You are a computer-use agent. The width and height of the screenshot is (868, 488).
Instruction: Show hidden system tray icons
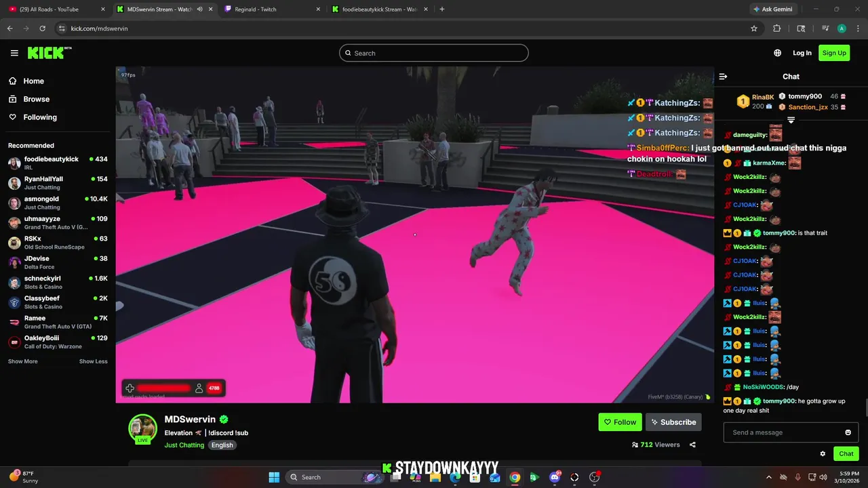768,477
